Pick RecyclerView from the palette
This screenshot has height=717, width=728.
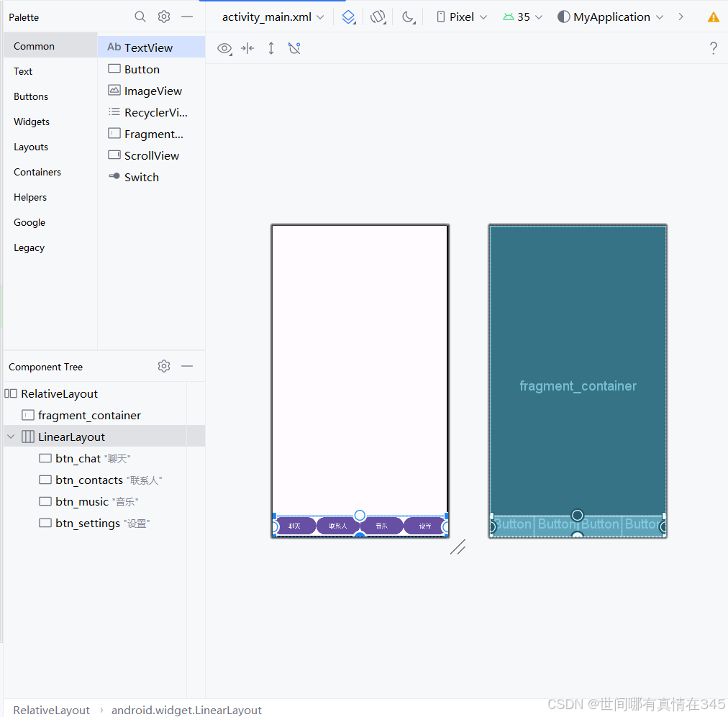(x=151, y=112)
